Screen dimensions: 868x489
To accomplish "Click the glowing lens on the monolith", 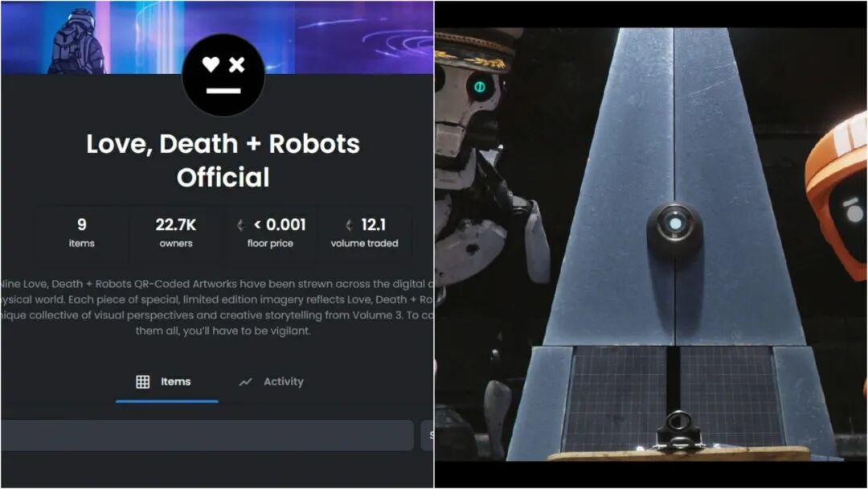I will tap(675, 224).
